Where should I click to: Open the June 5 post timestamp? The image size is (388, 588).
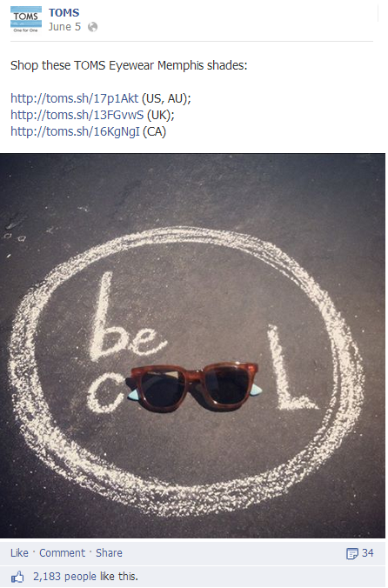point(64,27)
